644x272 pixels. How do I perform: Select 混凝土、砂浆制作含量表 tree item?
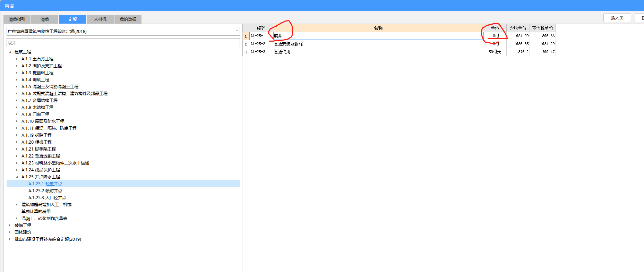point(44,219)
